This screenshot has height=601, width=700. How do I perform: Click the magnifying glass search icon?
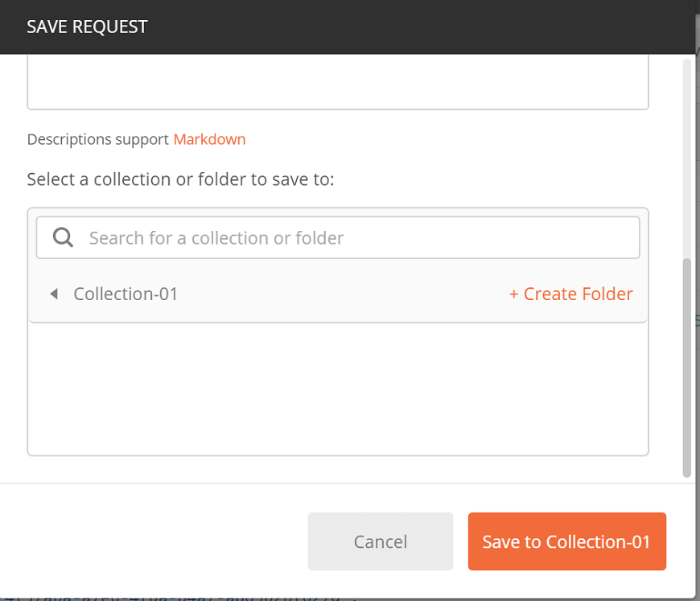63,237
